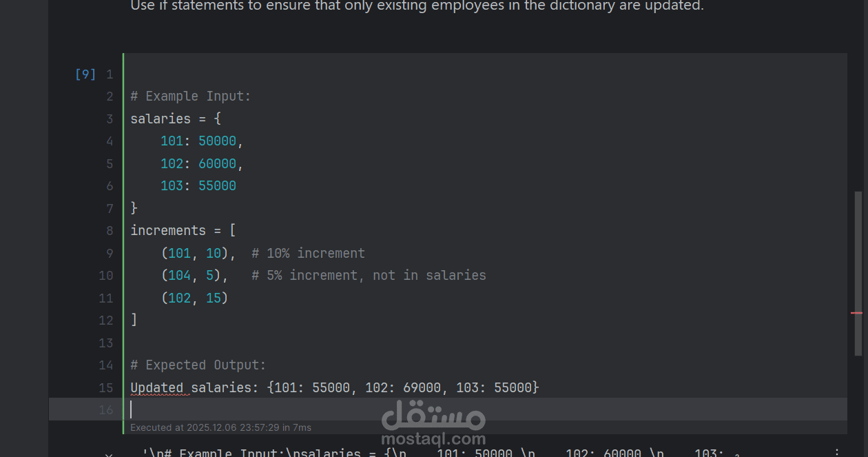Click the '# Example Input:' comment line

point(191,97)
